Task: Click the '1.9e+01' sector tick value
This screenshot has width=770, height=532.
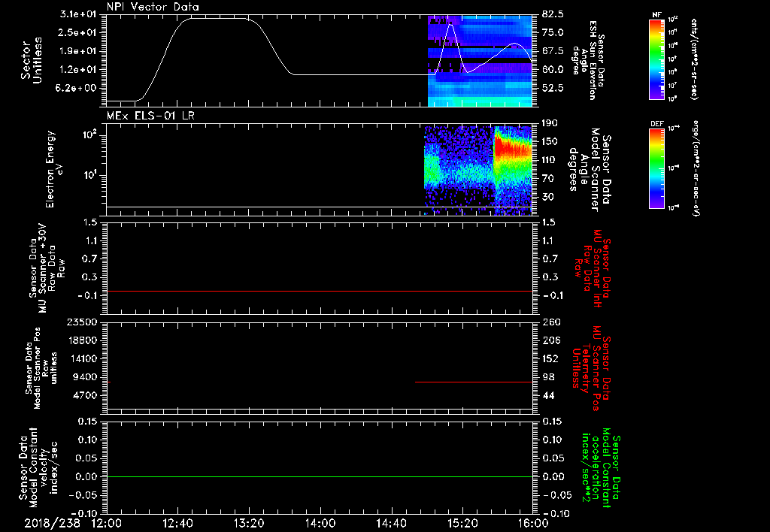Action: click(x=78, y=51)
